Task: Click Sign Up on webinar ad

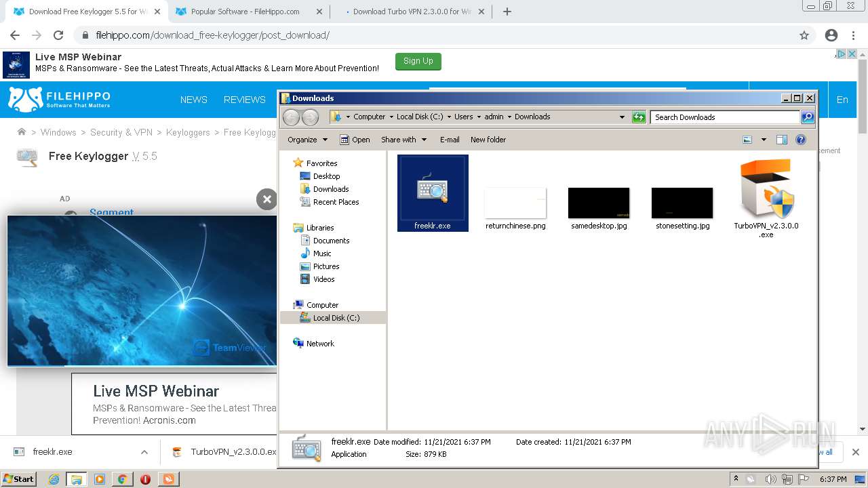Action: click(x=418, y=61)
